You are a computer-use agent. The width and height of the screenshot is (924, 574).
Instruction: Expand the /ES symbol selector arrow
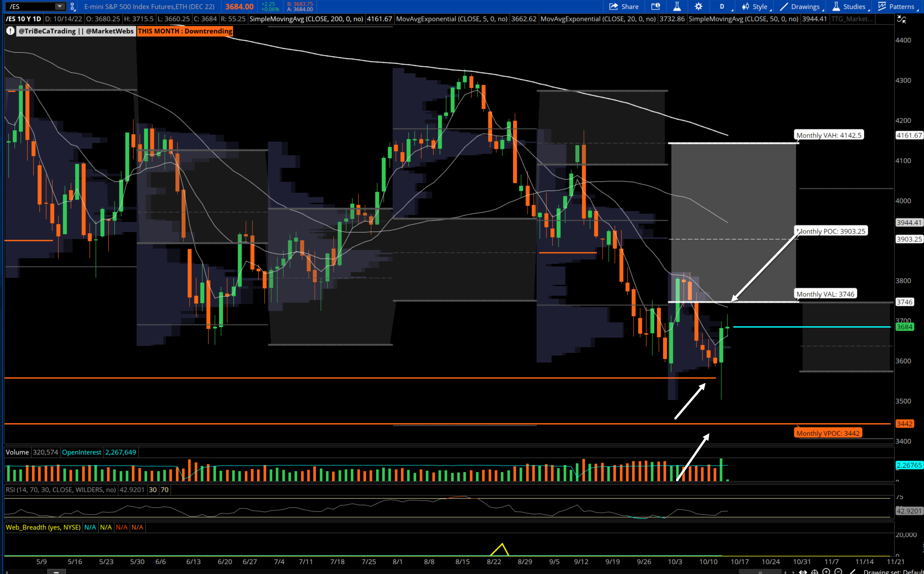point(59,6)
